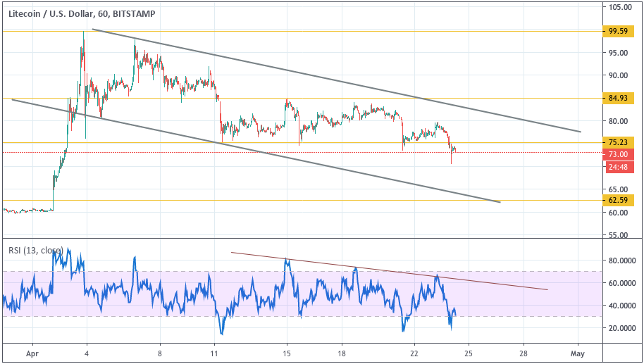This screenshot has height=364, width=644.
Task: Select the 22 date mark on the time axis
Action: 416,352
